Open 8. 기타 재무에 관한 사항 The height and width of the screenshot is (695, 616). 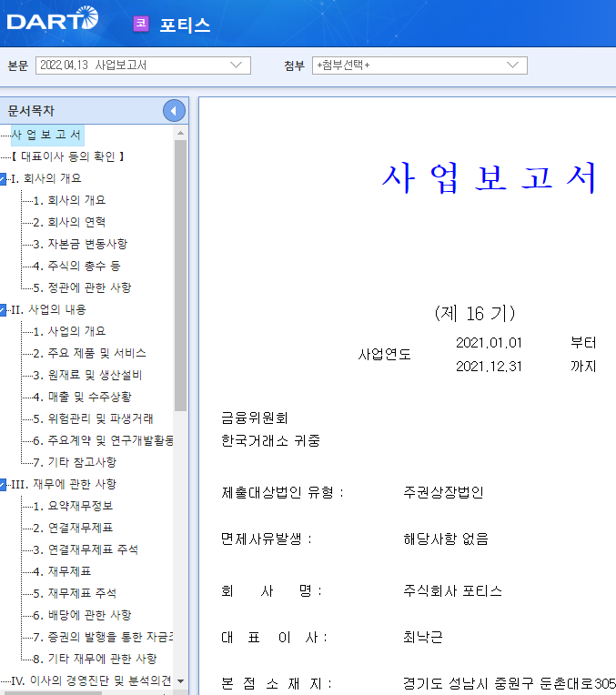tap(95, 660)
